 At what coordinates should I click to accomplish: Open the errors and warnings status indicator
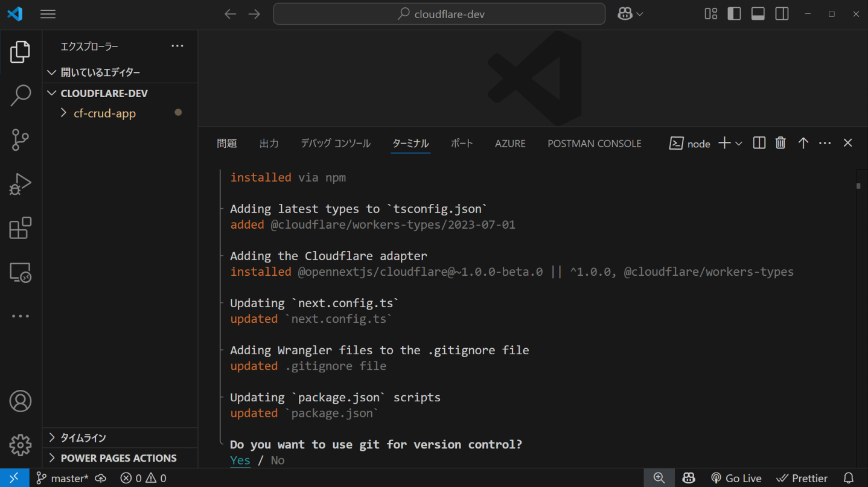point(144,479)
